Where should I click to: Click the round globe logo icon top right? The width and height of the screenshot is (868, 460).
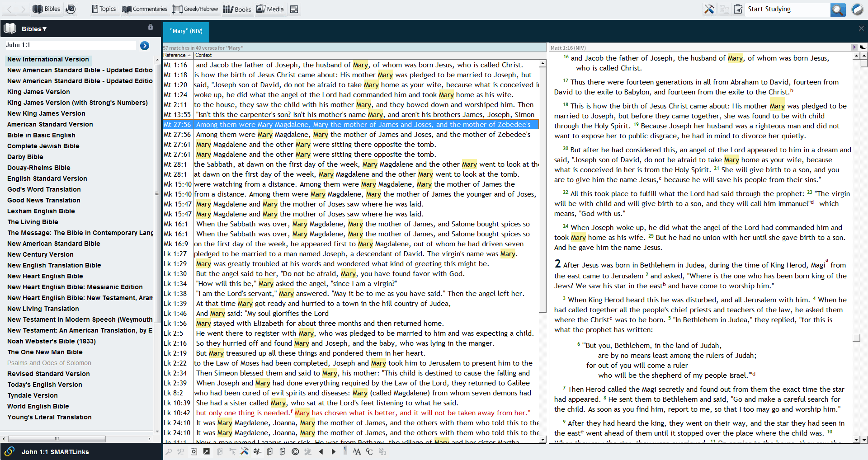click(x=857, y=9)
